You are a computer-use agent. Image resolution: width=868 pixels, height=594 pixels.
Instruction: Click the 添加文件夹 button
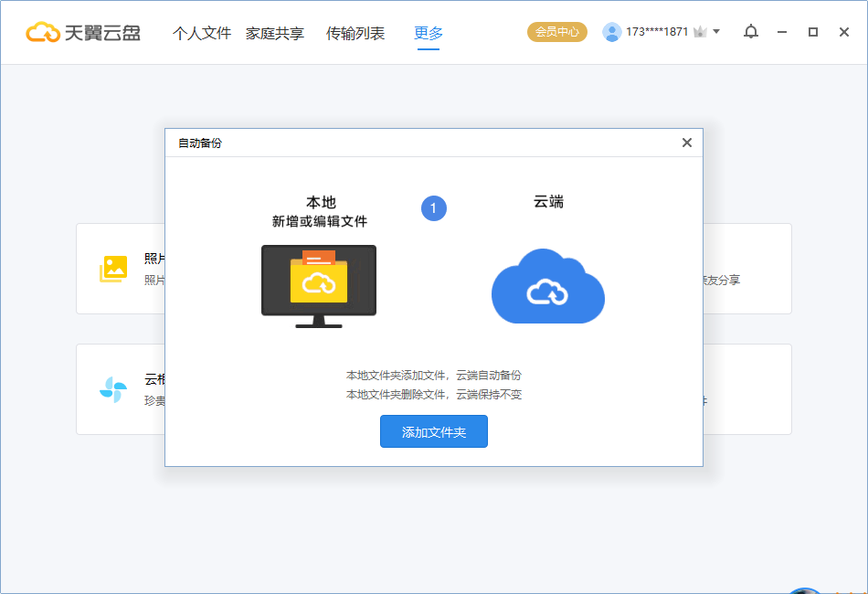433,431
